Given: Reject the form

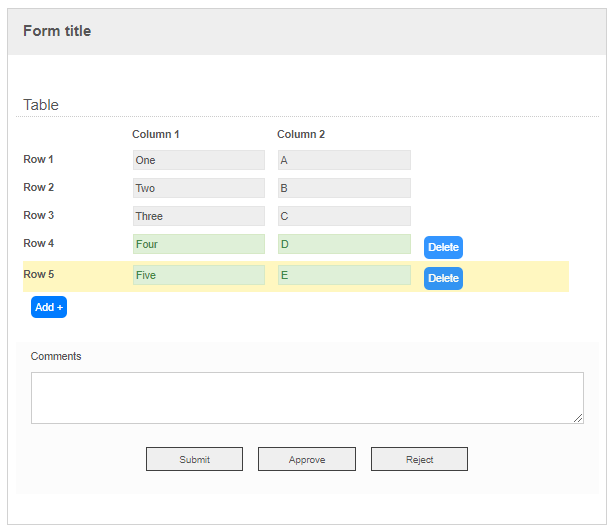Looking at the screenshot, I should click(x=419, y=459).
